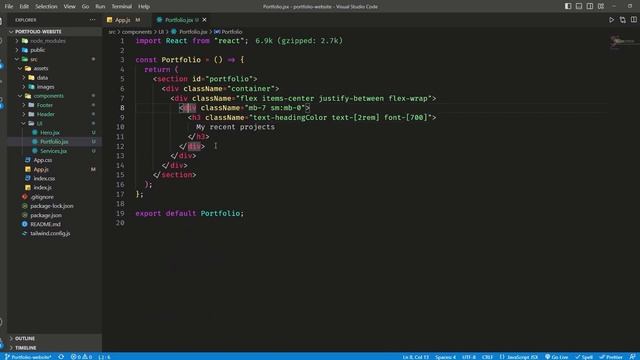Click the .gitignore git icon

point(25,197)
